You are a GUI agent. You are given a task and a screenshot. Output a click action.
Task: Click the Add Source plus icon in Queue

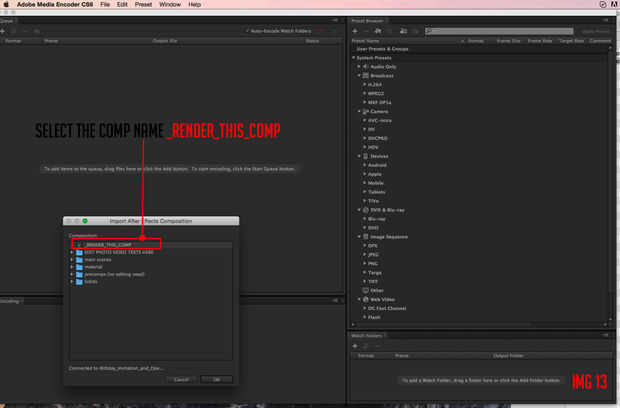(2, 31)
